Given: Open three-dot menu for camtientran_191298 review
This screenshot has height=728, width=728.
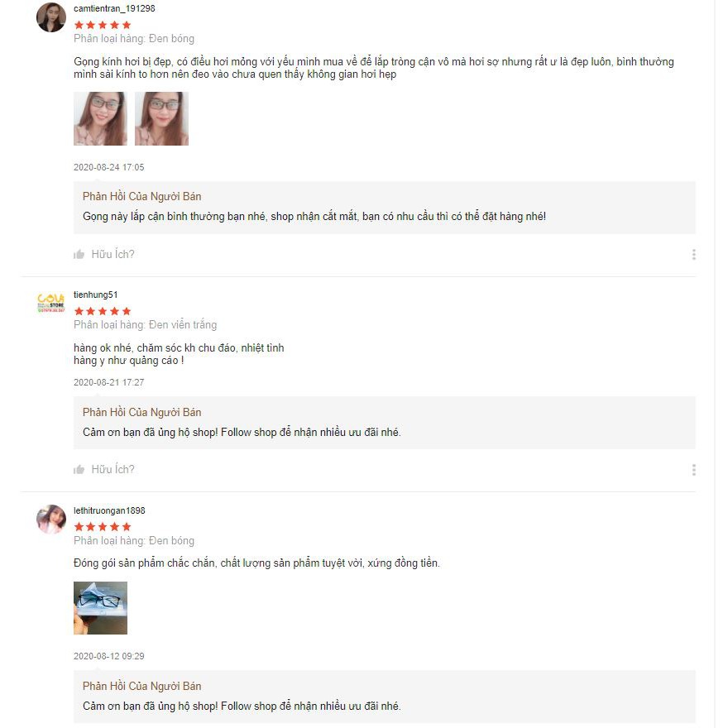Looking at the screenshot, I should (x=693, y=255).
